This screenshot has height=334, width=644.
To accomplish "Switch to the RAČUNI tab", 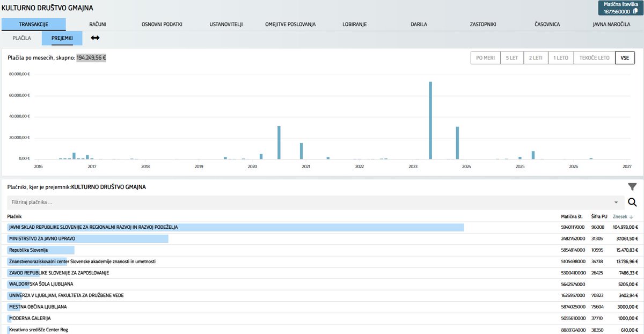I will (98, 24).
